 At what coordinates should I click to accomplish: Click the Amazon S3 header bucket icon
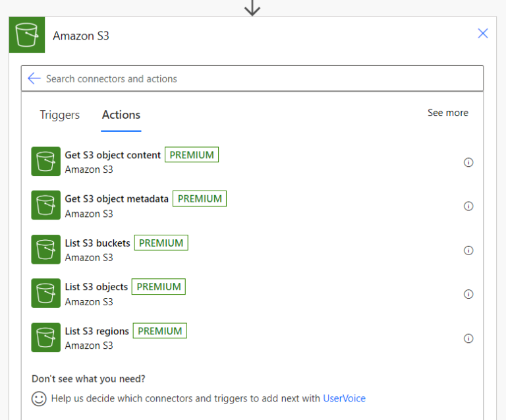coord(27,35)
